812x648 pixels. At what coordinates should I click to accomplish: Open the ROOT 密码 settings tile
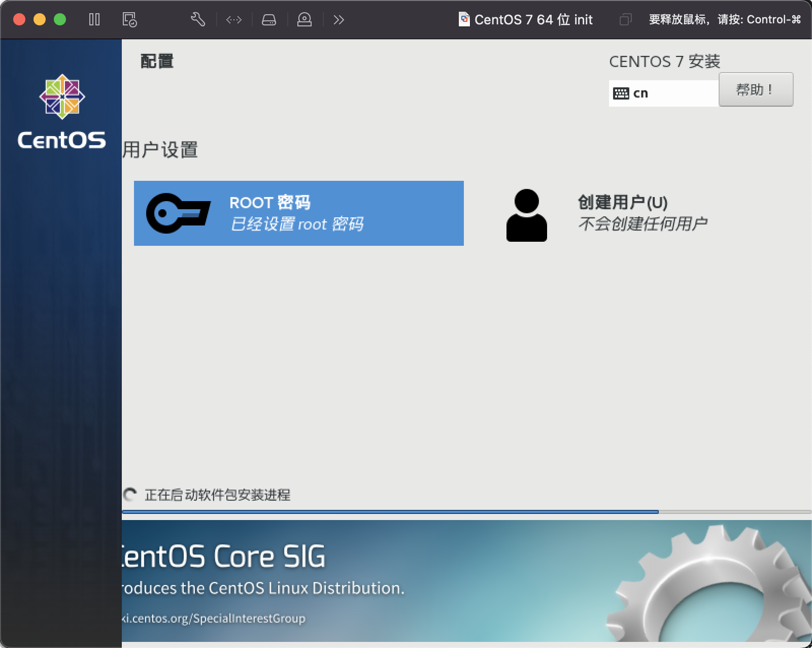[x=298, y=213]
